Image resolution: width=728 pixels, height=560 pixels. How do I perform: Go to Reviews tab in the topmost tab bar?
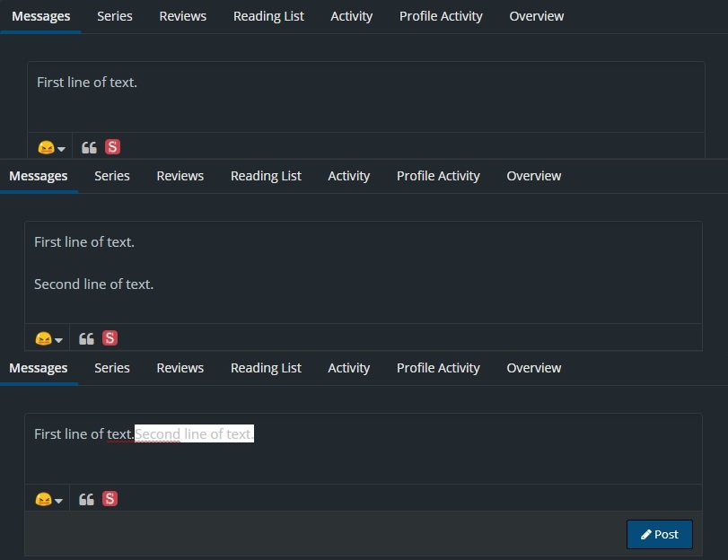click(183, 16)
